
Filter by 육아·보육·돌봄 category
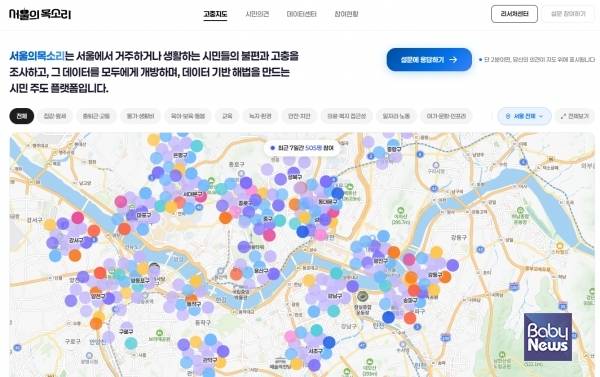[x=188, y=116]
